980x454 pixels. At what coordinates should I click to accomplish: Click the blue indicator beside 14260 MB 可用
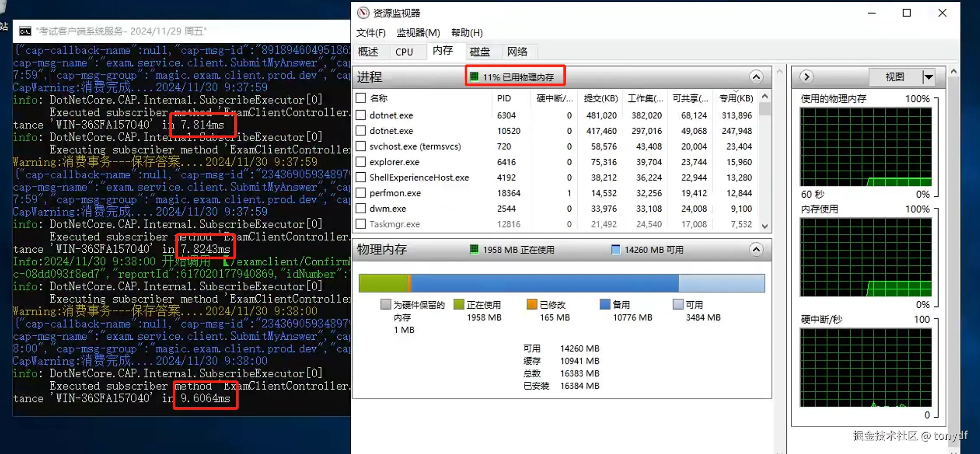coord(615,249)
